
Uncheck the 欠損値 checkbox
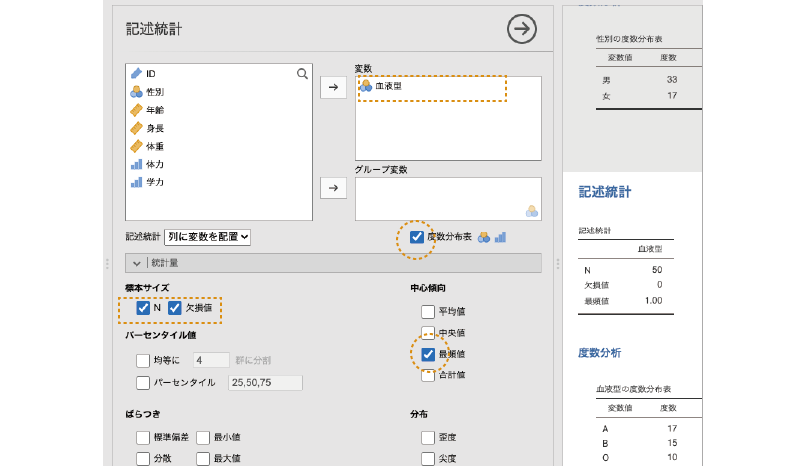pyautogui.click(x=174, y=308)
